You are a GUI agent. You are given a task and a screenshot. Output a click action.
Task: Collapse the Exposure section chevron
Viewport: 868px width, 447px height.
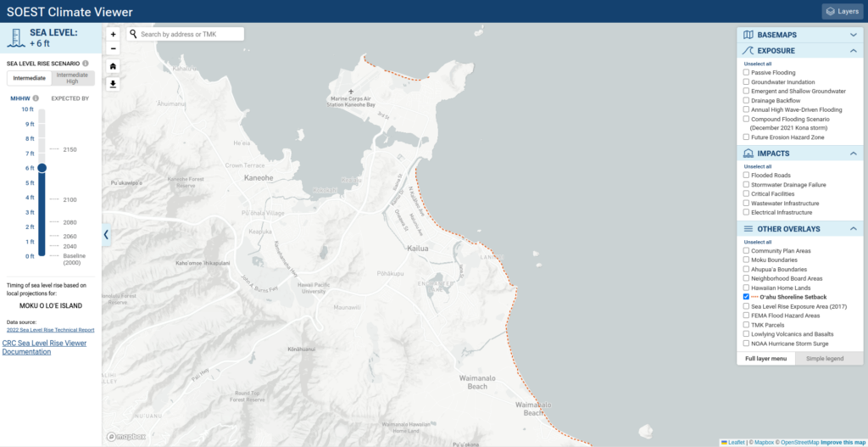click(x=853, y=50)
